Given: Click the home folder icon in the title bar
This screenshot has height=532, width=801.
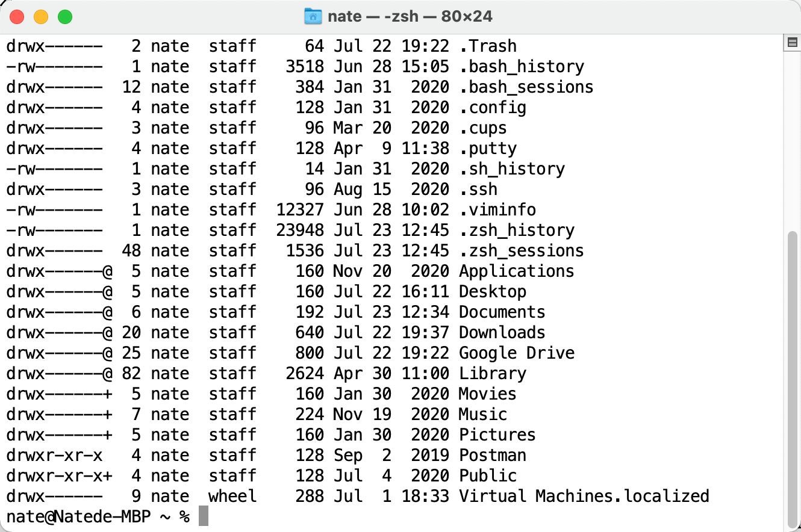Looking at the screenshot, I should click(313, 16).
